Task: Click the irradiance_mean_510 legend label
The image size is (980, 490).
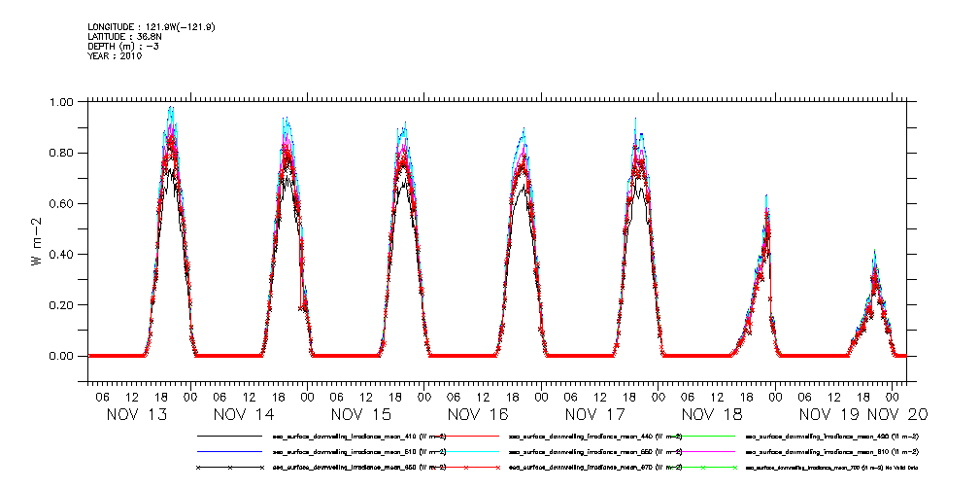Action: [x=358, y=452]
